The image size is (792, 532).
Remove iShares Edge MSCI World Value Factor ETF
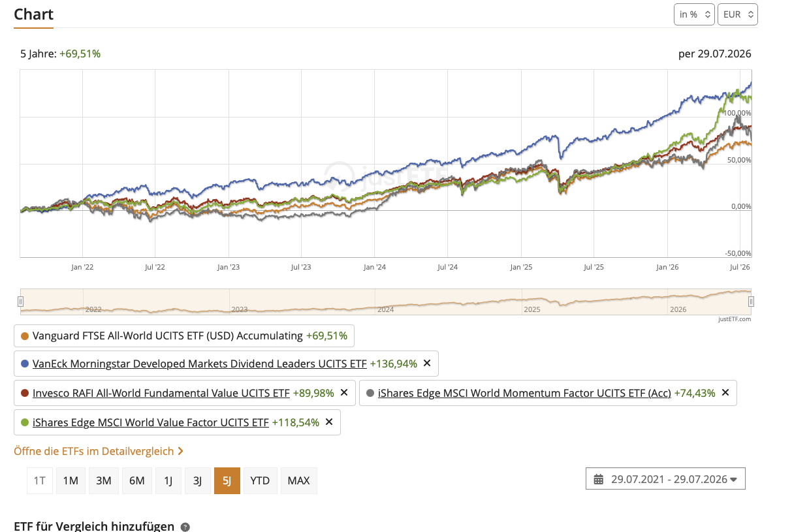coord(329,422)
